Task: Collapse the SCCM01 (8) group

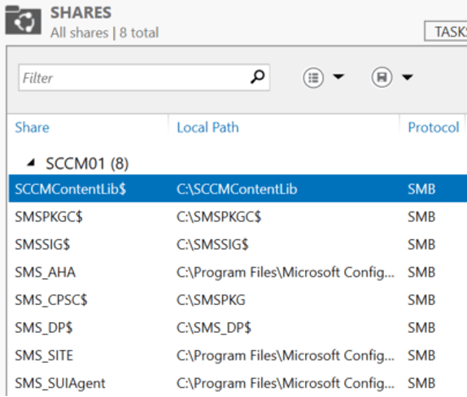Action: (31, 163)
